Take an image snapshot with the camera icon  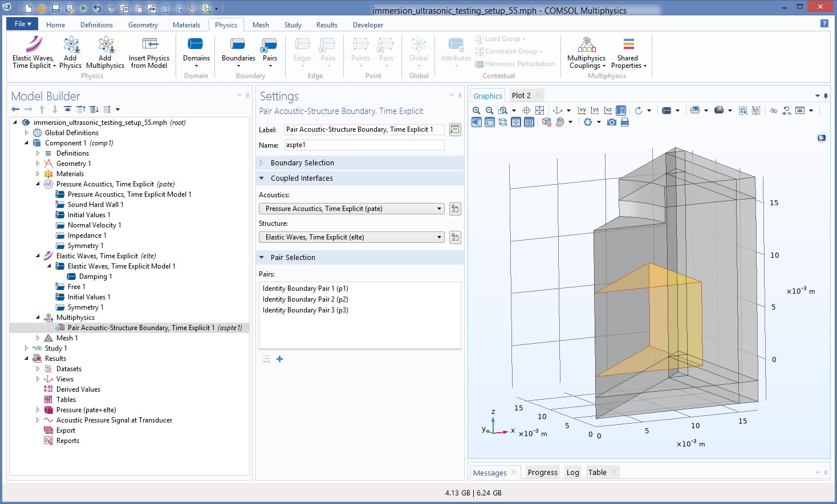click(612, 122)
